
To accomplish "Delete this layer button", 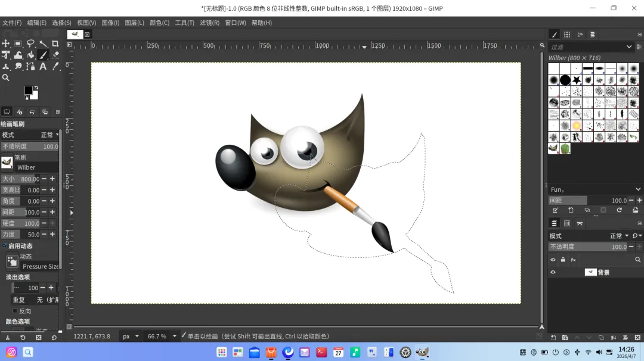I will (x=638, y=338).
